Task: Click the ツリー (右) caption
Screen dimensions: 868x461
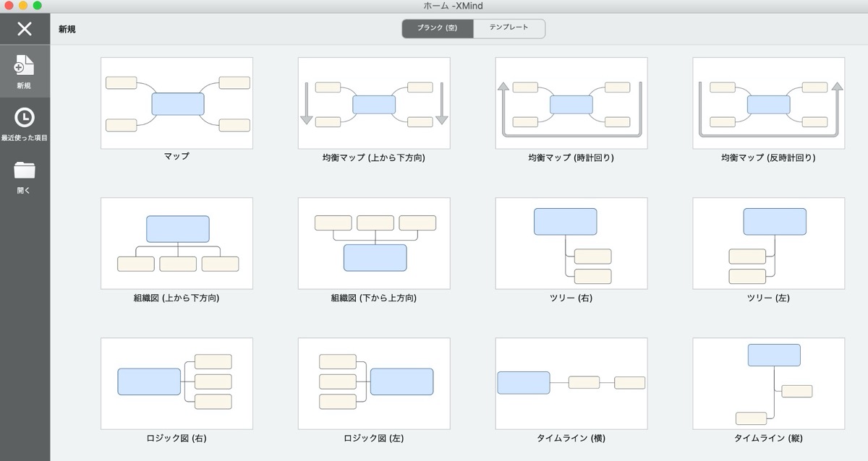Action: [x=571, y=298]
